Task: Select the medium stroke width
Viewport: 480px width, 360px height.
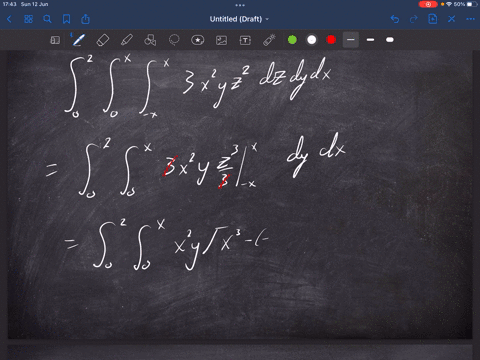Action: (x=370, y=40)
